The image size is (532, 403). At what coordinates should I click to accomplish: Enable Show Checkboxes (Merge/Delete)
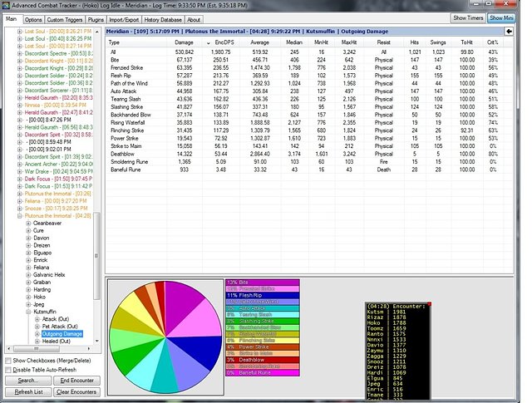tap(8, 361)
